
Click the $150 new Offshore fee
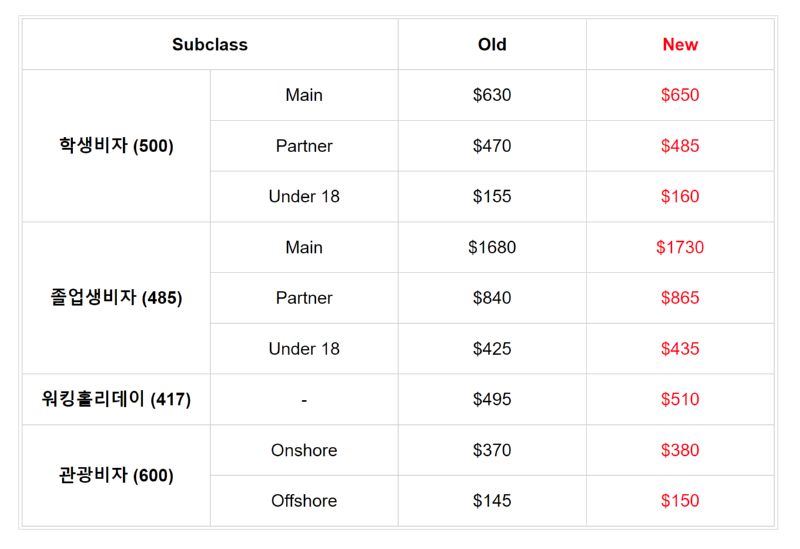(x=680, y=501)
